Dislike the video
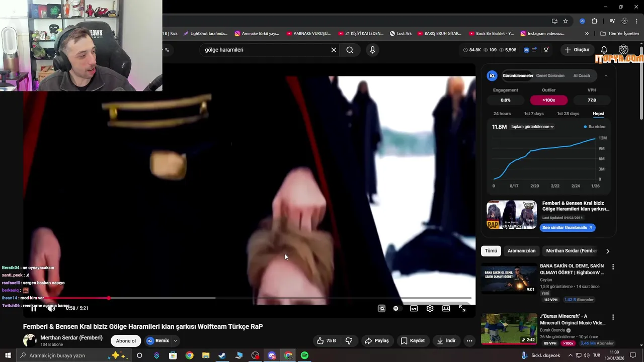The width and height of the screenshot is (644, 362). pyautogui.click(x=349, y=341)
